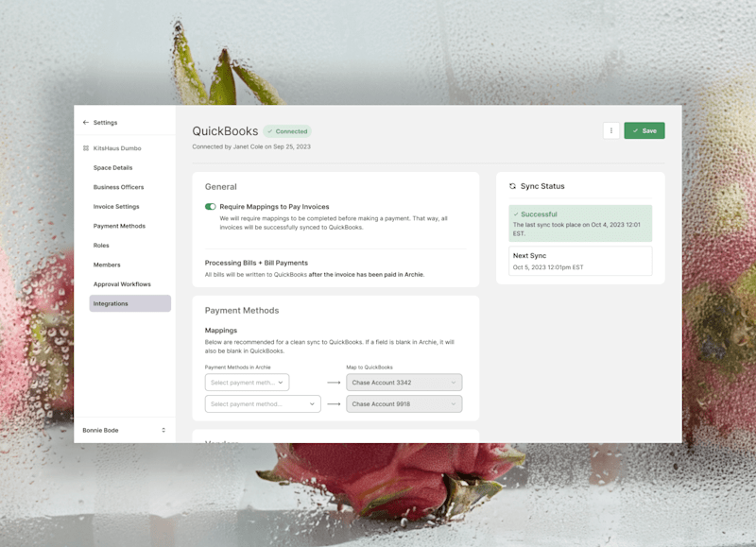
Task: Open Invoice Settings page
Action: 116,206
